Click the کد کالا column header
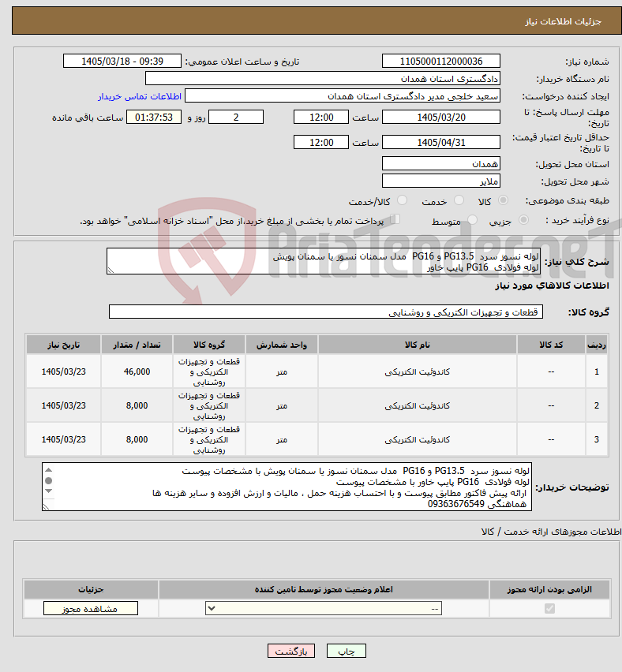Viewport: 622px width, 672px height. pos(551,345)
